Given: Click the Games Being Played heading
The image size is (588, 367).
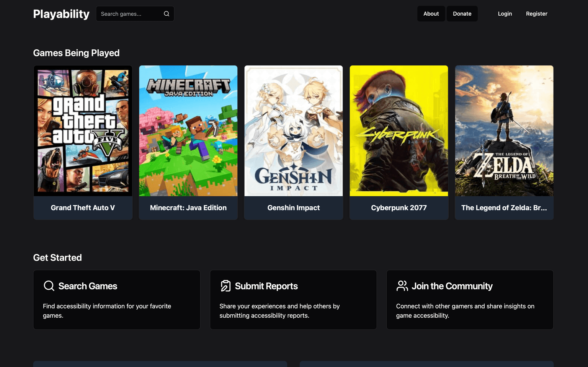Looking at the screenshot, I should [77, 53].
